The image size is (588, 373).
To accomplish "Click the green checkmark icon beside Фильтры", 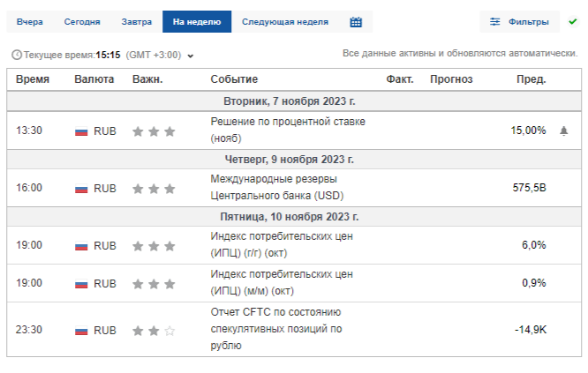I will click(x=572, y=21).
